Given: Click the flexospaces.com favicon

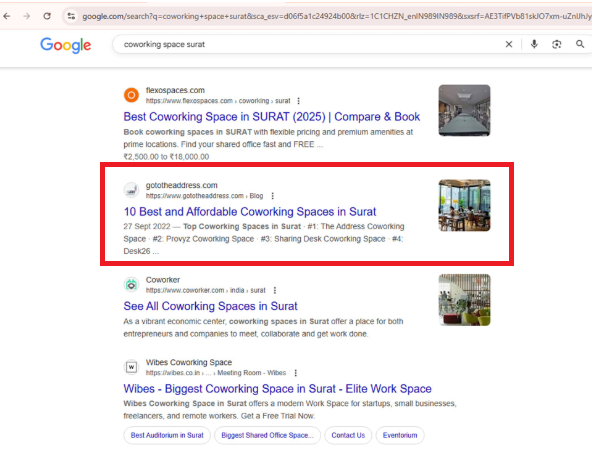Looking at the screenshot, I should (x=131, y=95).
